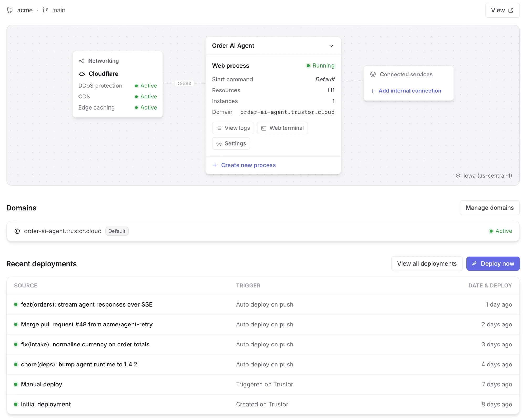Open chore(deps) bump agent runtime deployment
The width and height of the screenshot is (525, 420).
point(263,365)
